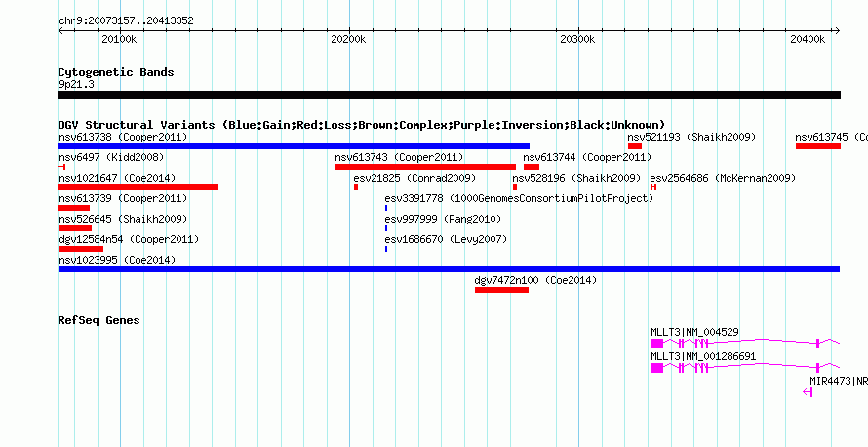Click the nsv521193 red loss bar
Viewport: 868px width, 447px height.
tap(634, 146)
